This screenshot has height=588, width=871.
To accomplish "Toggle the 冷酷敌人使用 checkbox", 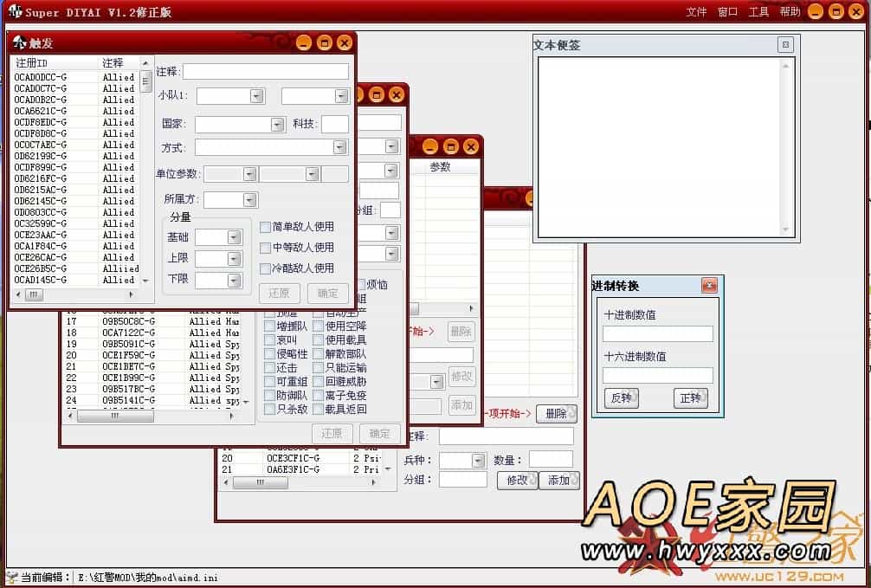I will [266, 268].
